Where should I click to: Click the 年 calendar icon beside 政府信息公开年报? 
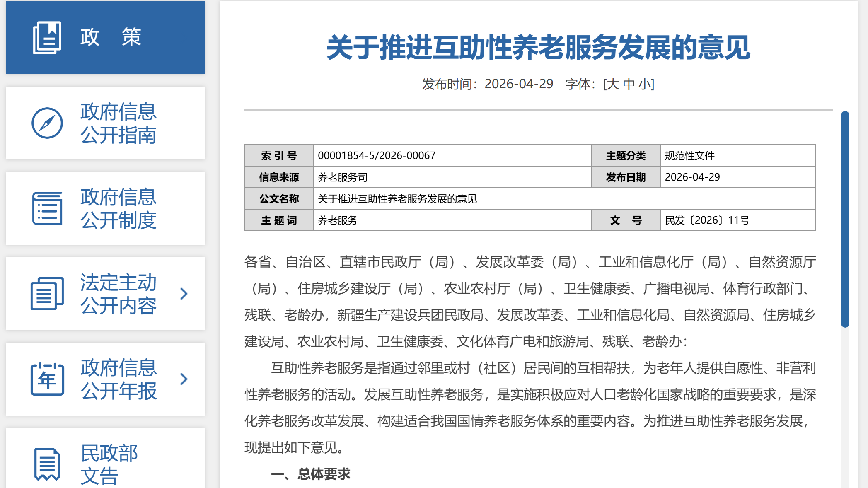47,379
